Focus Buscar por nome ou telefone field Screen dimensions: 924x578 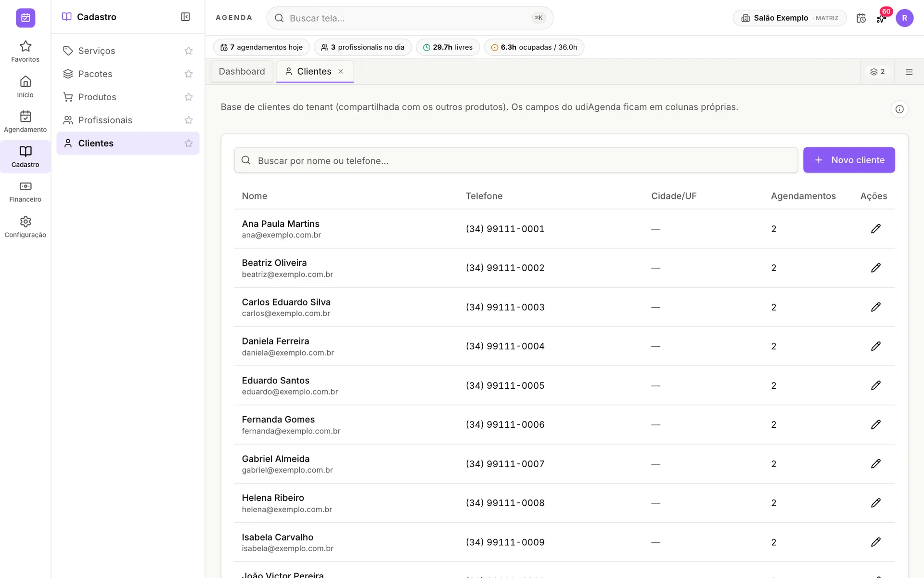pyautogui.click(x=516, y=160)
